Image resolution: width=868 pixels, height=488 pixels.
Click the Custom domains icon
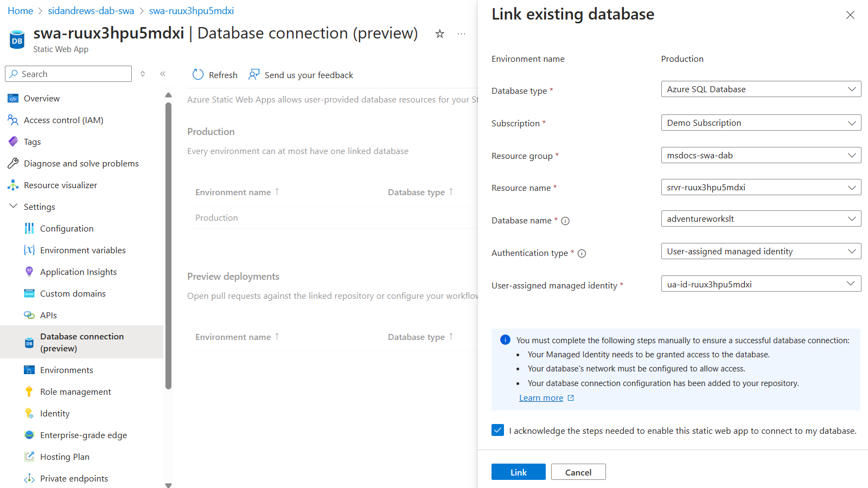(x=29, y=293)
